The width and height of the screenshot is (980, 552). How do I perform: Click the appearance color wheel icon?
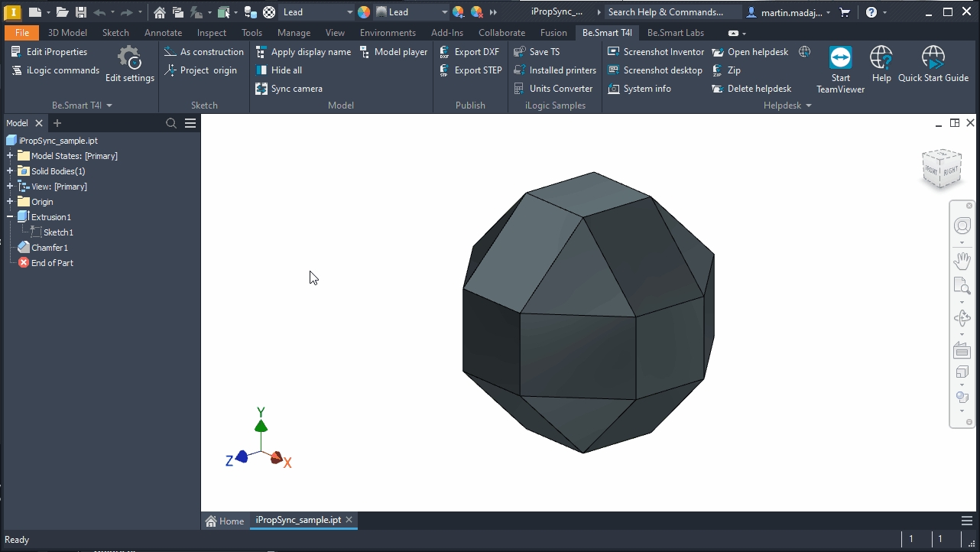tap(364, 12)
